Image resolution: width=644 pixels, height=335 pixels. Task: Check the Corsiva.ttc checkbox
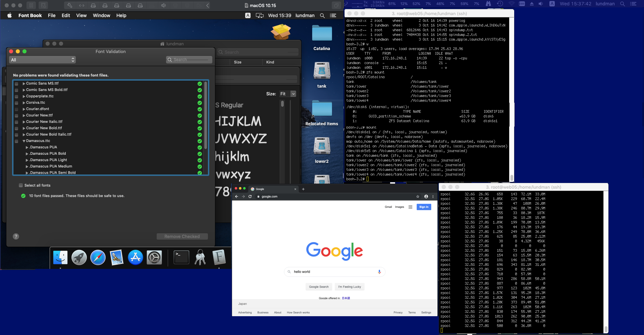tap(16, 103)
